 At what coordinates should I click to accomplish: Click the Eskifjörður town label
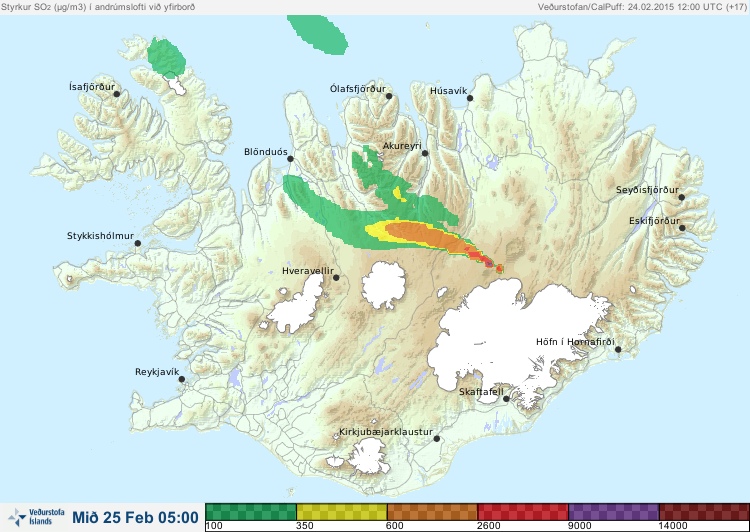pyautogui.click(x=654, y=221)
